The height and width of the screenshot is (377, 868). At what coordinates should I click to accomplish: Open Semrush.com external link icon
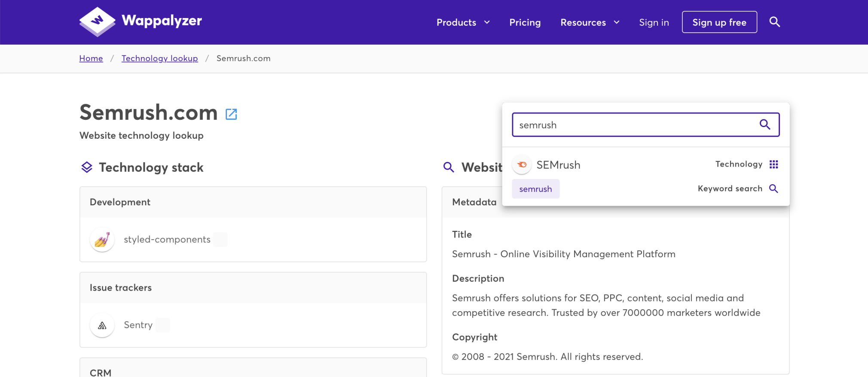click(231, 114)
